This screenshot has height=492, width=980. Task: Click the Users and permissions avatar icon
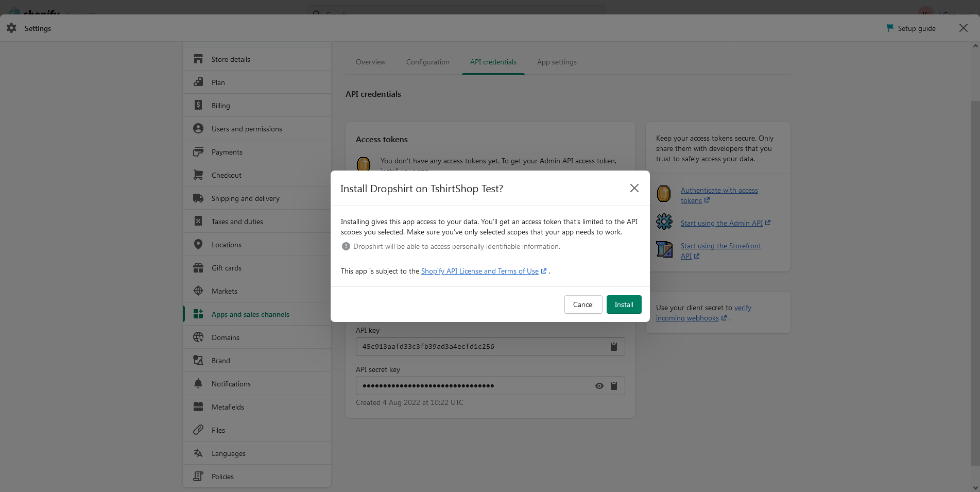[x=198, y=129]
